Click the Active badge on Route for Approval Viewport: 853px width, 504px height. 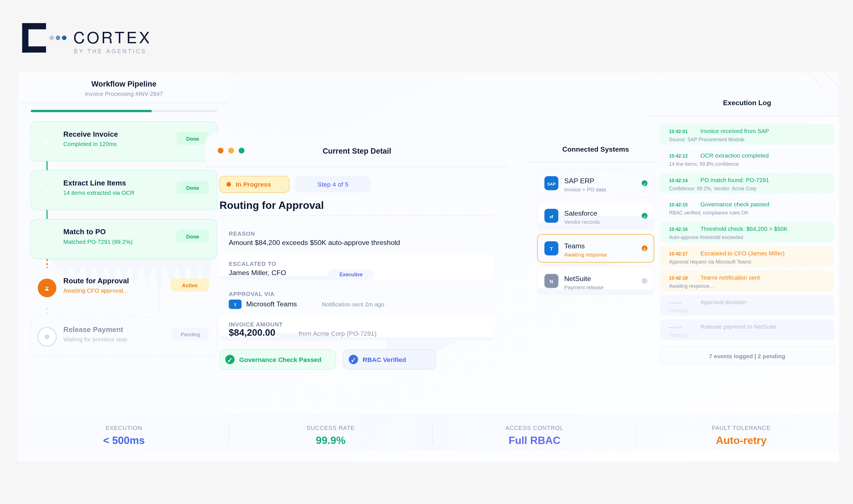pos(189,285)
